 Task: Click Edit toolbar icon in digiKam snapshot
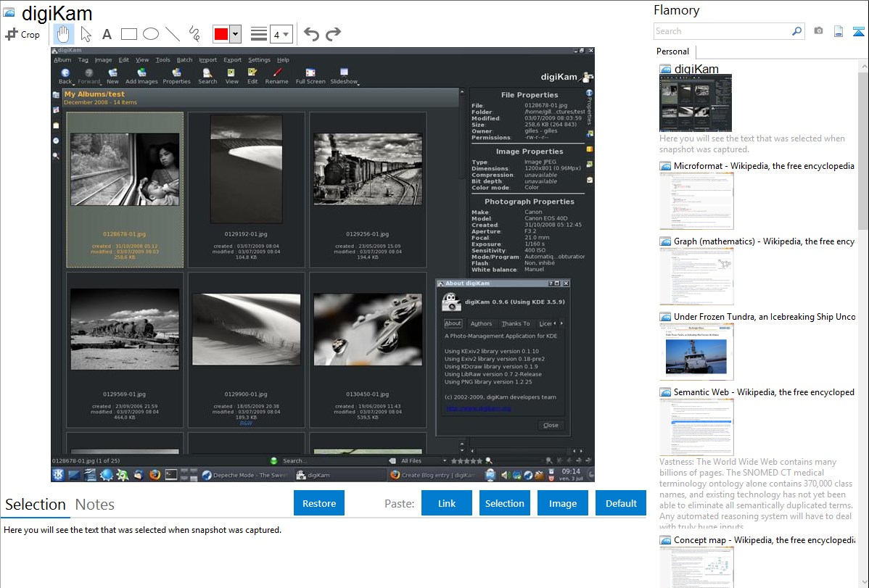[252, 76]
